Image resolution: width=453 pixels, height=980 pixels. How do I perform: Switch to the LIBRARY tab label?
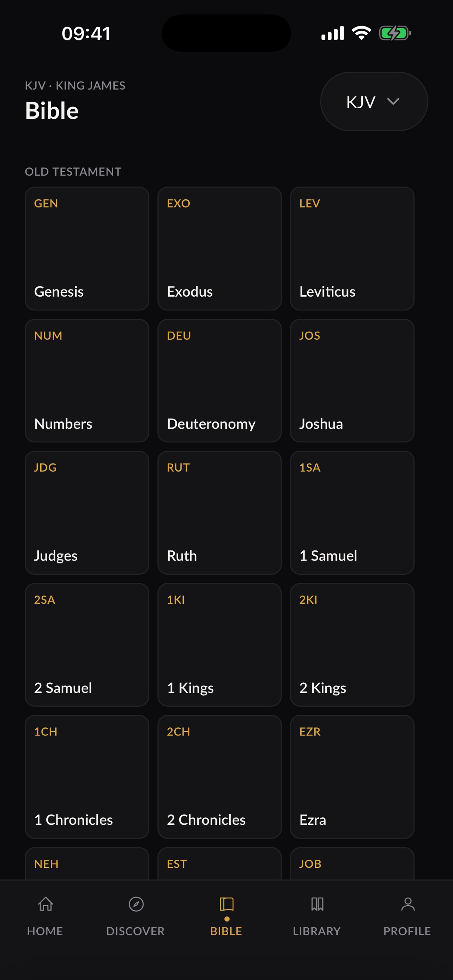[x=317, y=931]
